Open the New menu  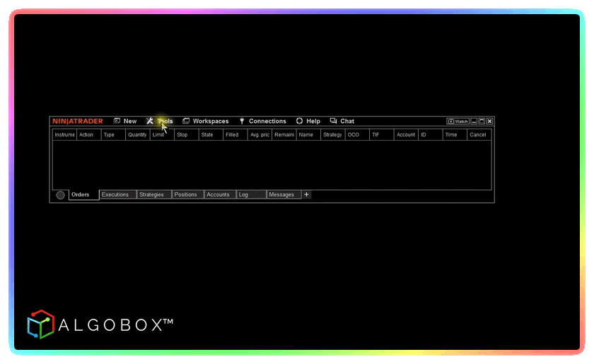(x=125, y=122)
